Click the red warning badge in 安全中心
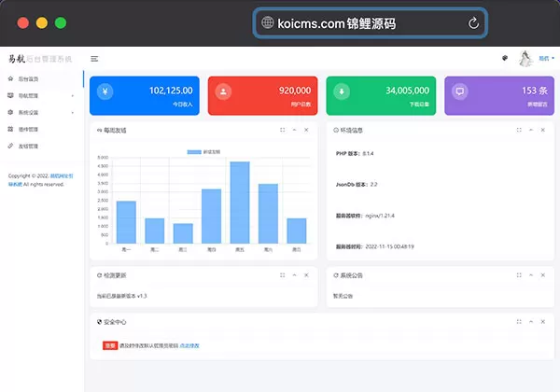This screenshot has width=560, height=392. coord(110,345)
